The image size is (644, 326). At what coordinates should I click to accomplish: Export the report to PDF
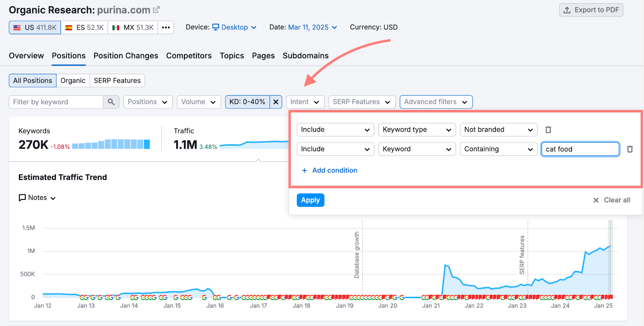(591, 10)
